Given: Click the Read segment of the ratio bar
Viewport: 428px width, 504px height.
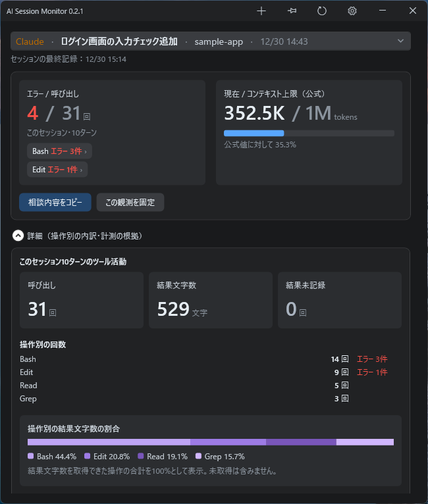Looking at the screenshot, I should point(302,442).
